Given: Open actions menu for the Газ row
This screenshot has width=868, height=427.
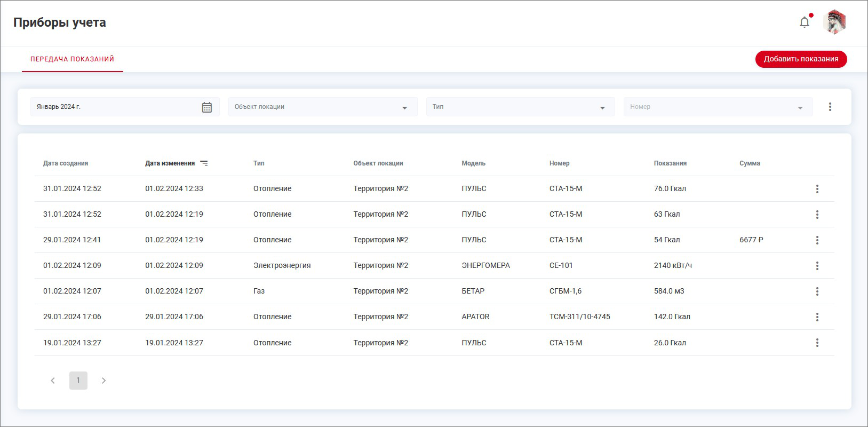Looking at the screenshot, I should coord(817,291).
